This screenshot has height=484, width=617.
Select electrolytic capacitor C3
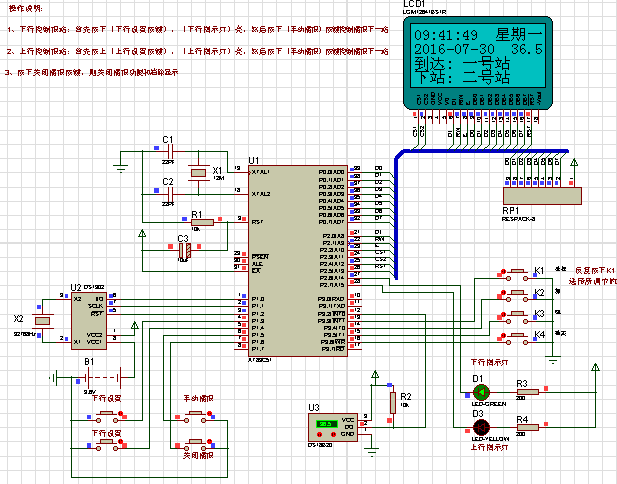pyautogui.click(x=185, y=250)
